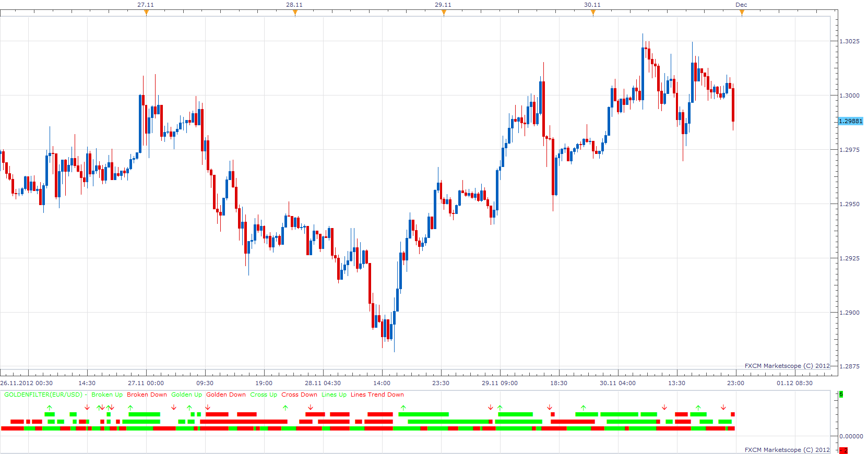Image resolution: width=868 pixels, height=454 pixels.
Task: Click the 26.11.2012 00:30 time axis label
Action: click(27, 383)
